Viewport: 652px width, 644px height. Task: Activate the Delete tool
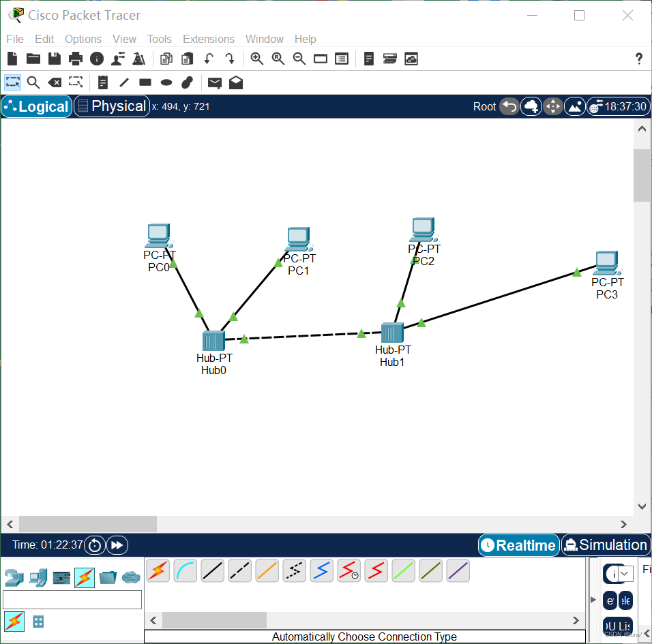[55, 82]
